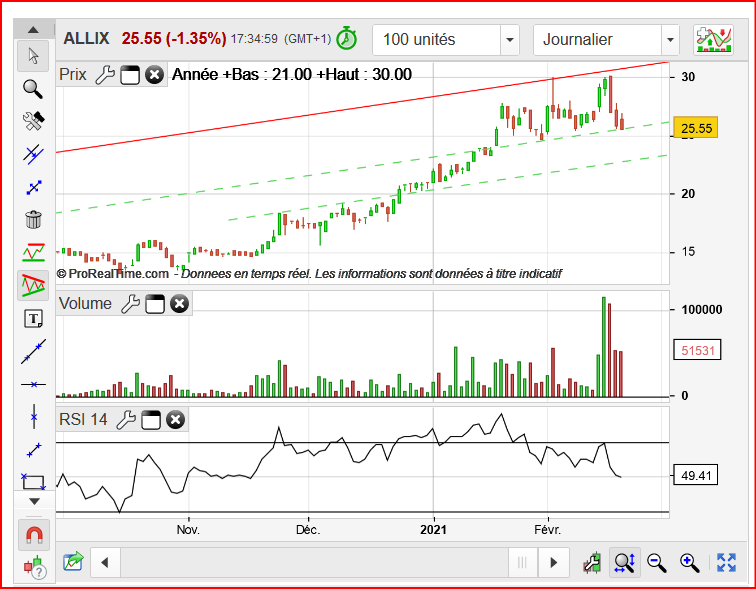Toggle the red magnet snap mode

pyautogui.click(x=34, y=535)
